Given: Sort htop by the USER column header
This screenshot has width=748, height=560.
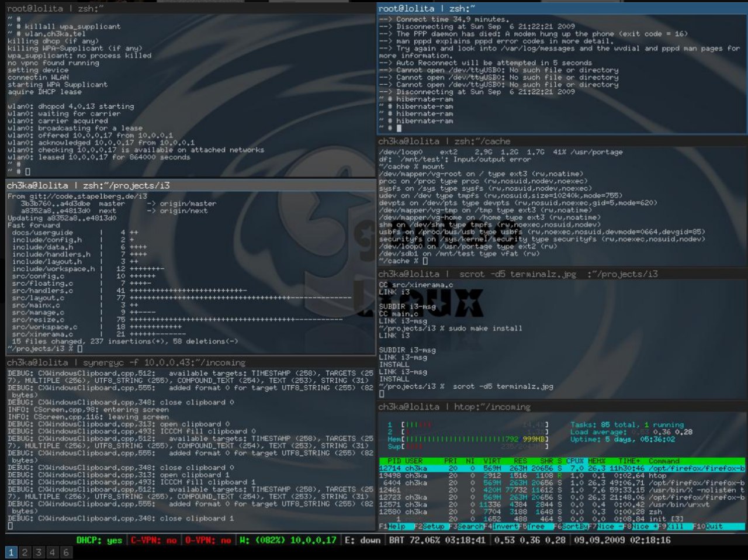Looking at the screenshot, I should click(x=414, y=461).
